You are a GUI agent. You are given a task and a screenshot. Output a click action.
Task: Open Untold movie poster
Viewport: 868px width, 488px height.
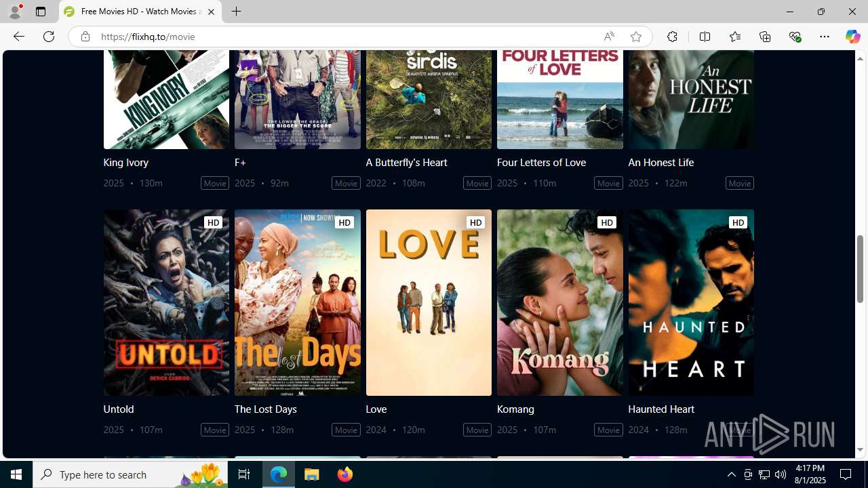point(166,302)
